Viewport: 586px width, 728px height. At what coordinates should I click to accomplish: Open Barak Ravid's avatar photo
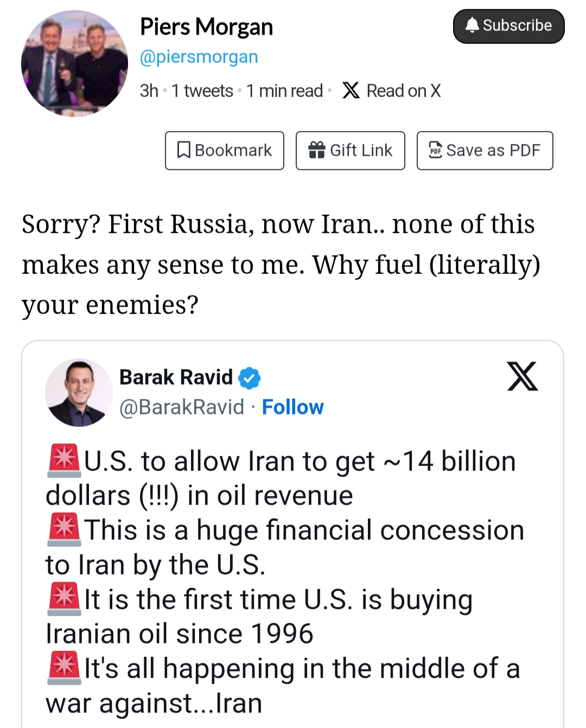pos(79,392)
